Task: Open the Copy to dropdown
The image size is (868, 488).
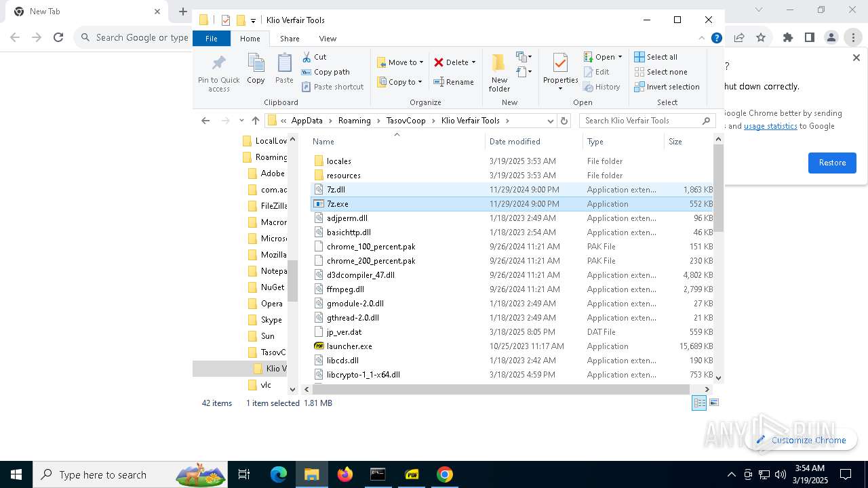Action: (x=399, y=82)
